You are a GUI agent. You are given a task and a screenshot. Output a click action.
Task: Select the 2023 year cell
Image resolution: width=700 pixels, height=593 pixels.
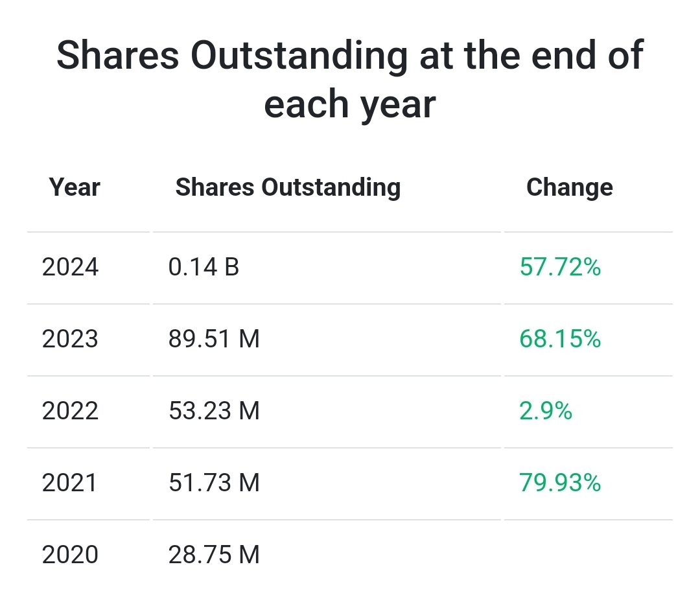pos(70,339)
